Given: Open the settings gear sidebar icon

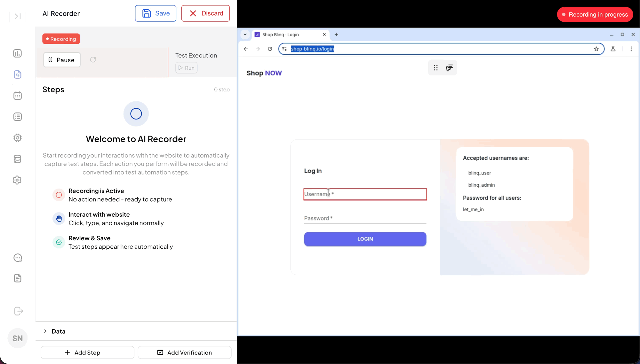Looking at the screenshot, I should (18, 180).
